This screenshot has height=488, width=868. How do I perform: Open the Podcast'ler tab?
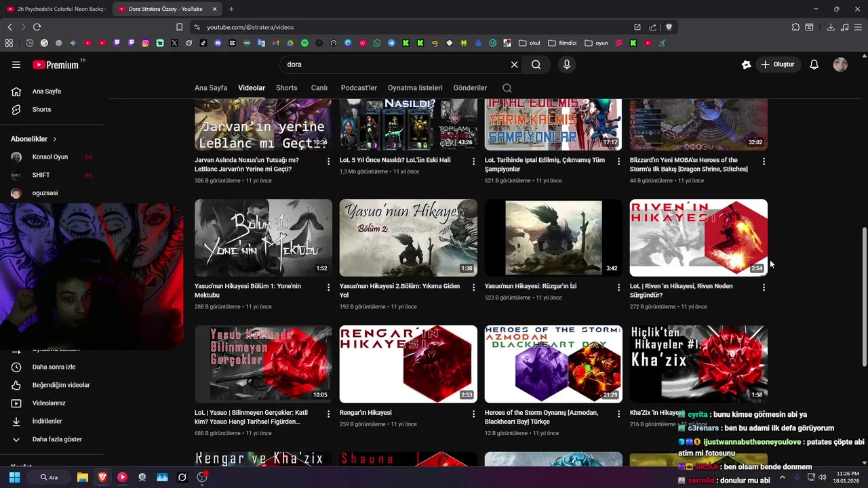(359, 88)
